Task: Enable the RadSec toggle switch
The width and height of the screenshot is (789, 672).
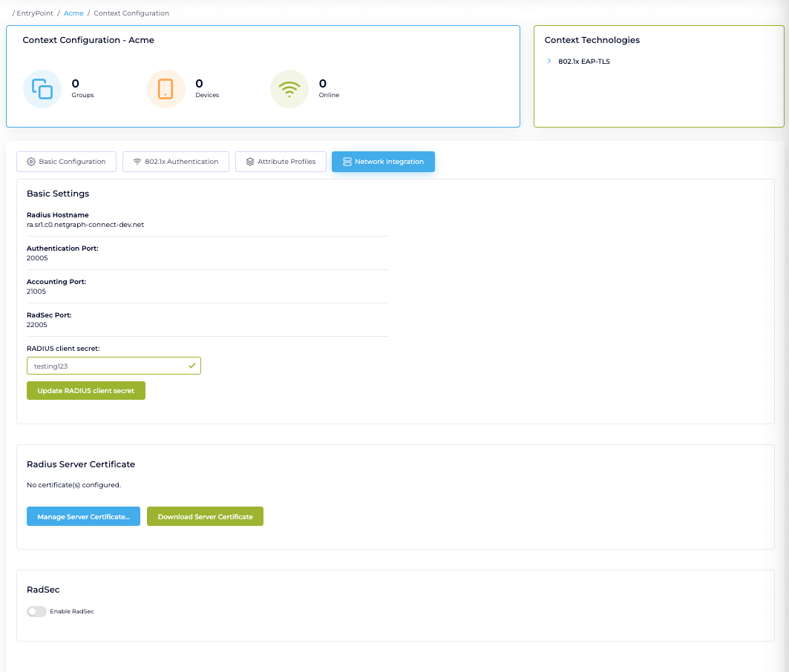Action: (36, 612)
